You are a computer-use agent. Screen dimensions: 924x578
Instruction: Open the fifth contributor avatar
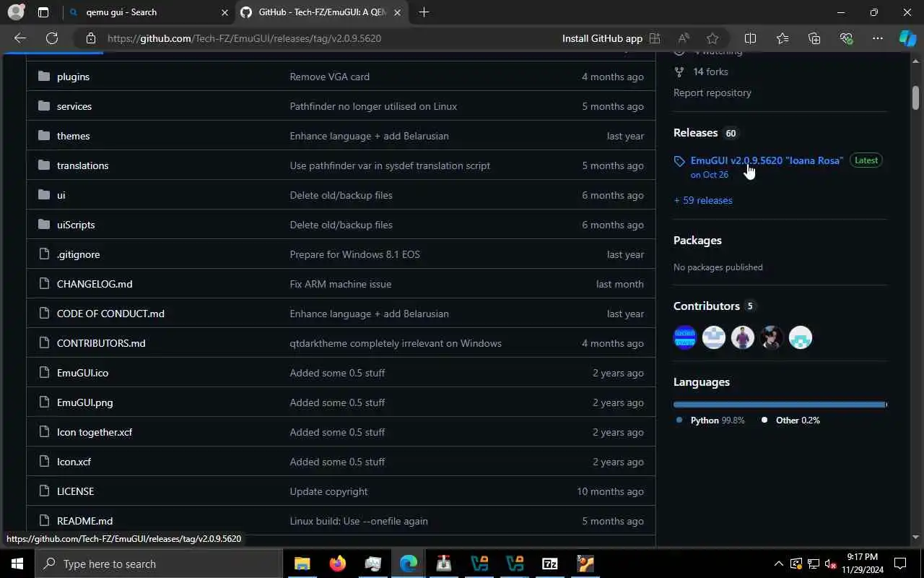pyautogui.click(x=801, y=337)
